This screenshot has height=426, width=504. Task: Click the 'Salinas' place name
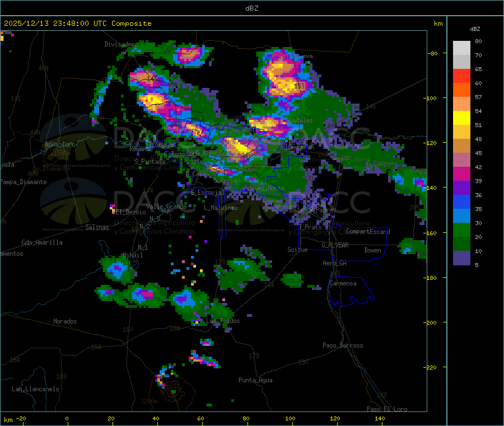(x=97, y=227)
